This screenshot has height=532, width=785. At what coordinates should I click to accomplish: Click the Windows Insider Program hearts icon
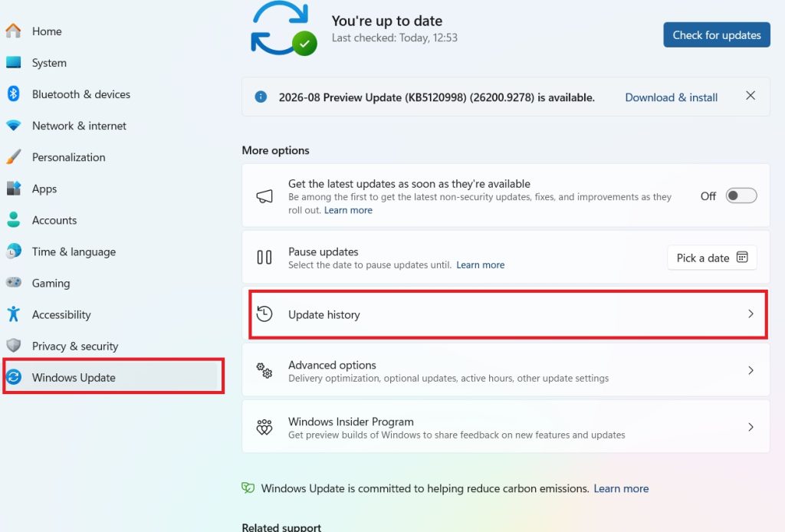point(264,428)
